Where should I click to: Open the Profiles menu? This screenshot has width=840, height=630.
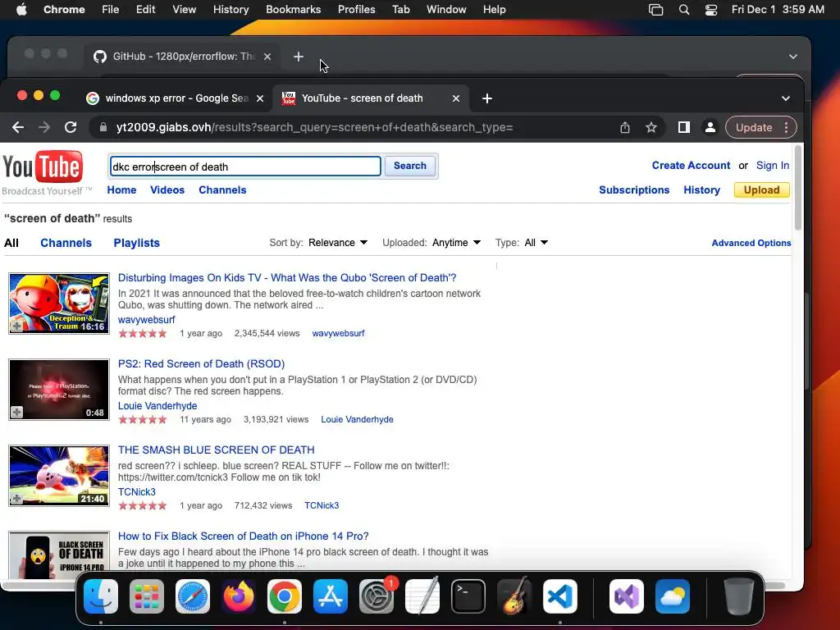click(x=356, y=10)
